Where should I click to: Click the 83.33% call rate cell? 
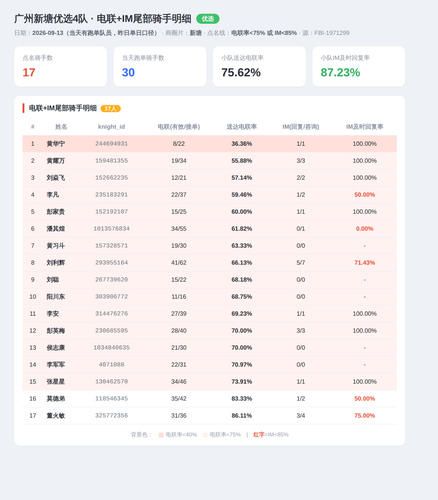click(242, 399)
